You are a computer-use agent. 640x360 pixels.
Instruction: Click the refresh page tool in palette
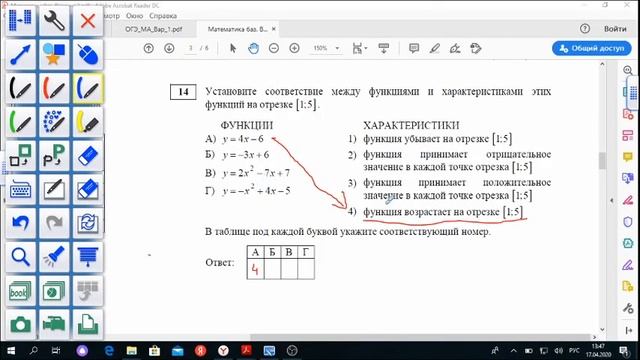pos(88,223)
